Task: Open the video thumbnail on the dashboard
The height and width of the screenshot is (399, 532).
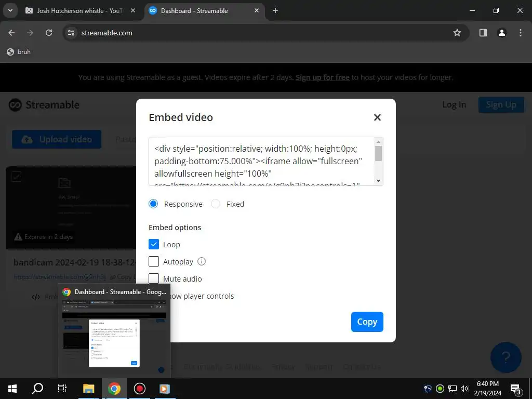Action: point(71,208)
